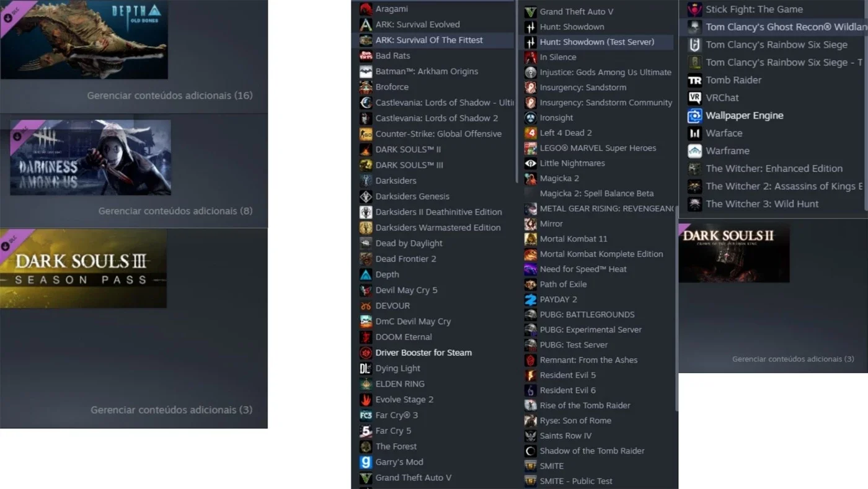Select Evolve Stage 2
This screenshot has width=868, height=489.
[x=404, y=400]
